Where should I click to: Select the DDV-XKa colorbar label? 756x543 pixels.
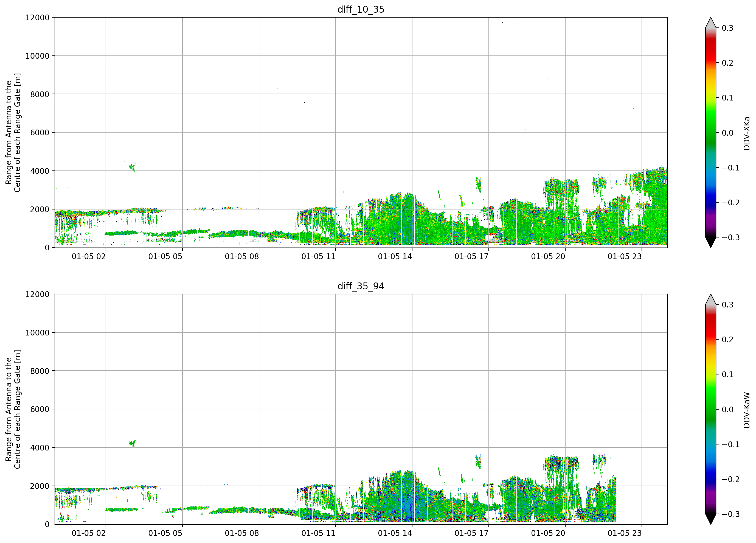click(x=747, y=133)
